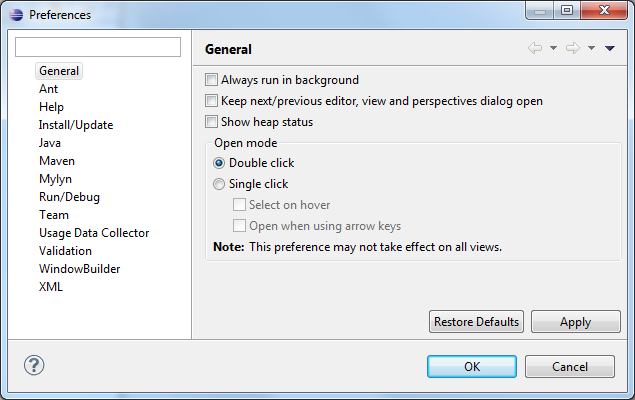The image size is (635, 400).
Task: Click the help question mark icon
Action: click(34, 366)
